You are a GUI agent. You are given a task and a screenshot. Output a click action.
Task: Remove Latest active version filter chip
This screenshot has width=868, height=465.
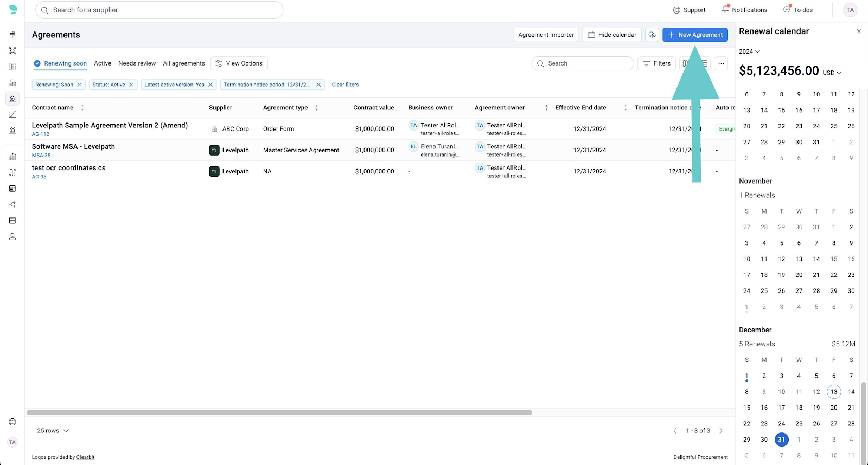[210, 85]
